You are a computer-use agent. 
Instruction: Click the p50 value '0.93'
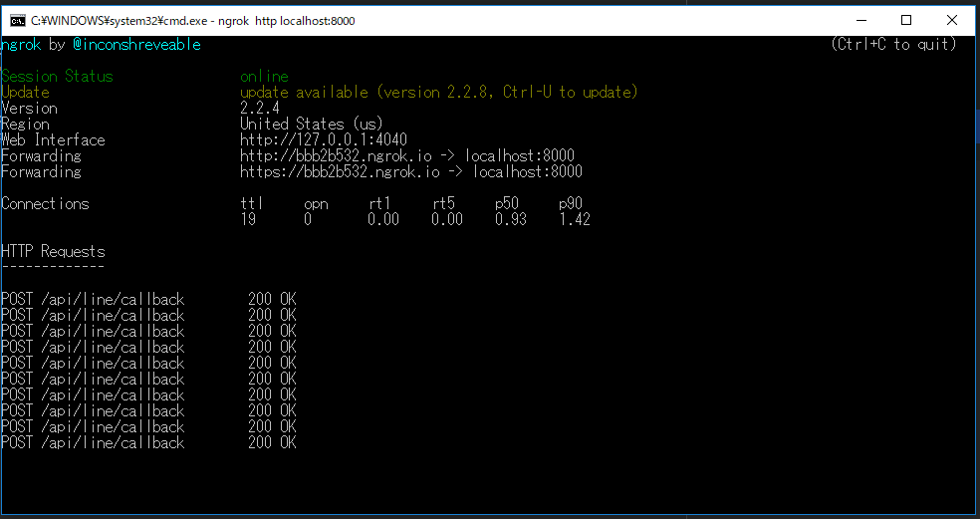pos(511,219)
